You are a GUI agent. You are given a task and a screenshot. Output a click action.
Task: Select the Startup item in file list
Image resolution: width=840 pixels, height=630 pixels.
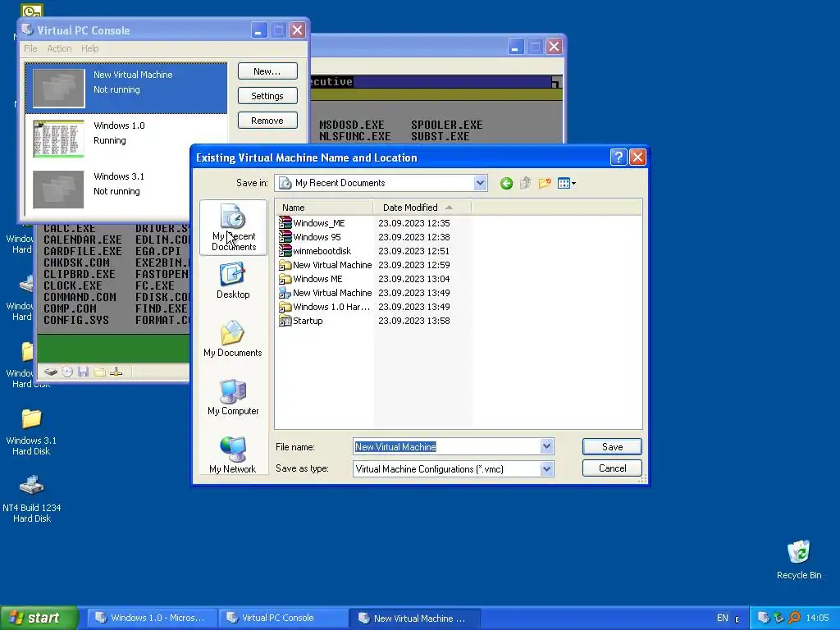pyautogui.click(x=301, y=321)
